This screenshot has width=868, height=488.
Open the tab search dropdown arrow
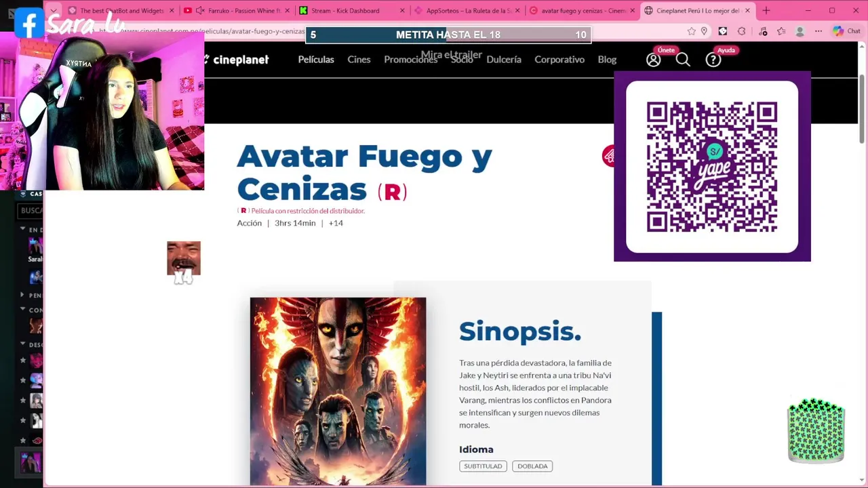(x=54, y=10)
